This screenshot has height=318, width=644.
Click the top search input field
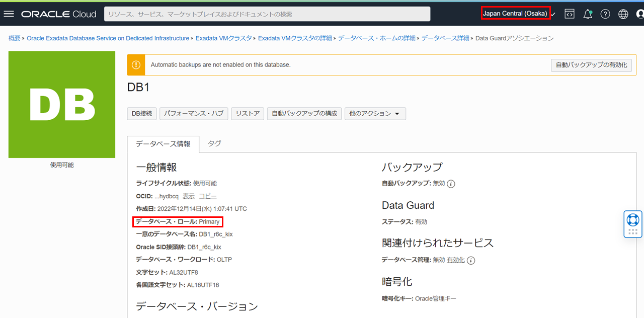pos(267,14)
